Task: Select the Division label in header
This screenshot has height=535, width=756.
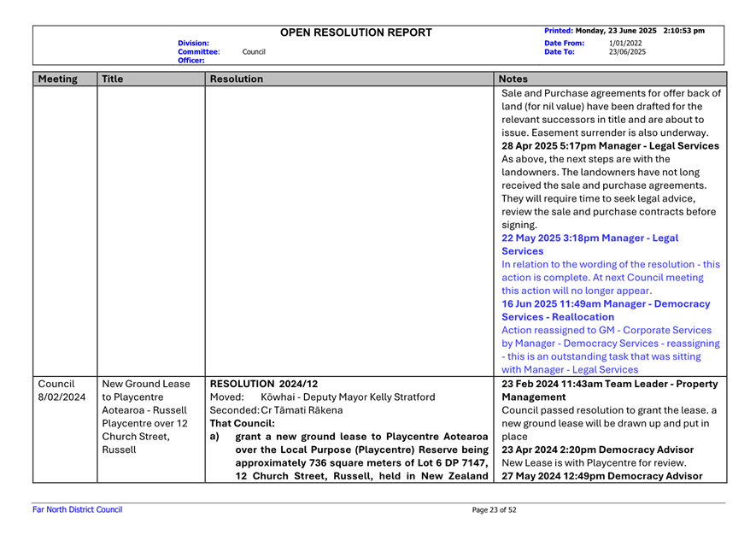Action: click(x=193, y=43)
